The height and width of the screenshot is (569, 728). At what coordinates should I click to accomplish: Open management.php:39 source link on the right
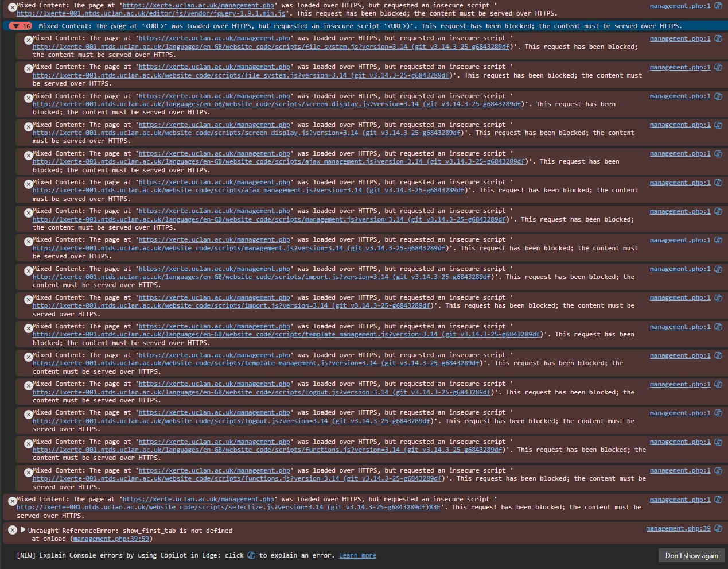pyautogui.click(x=678, y=528)
